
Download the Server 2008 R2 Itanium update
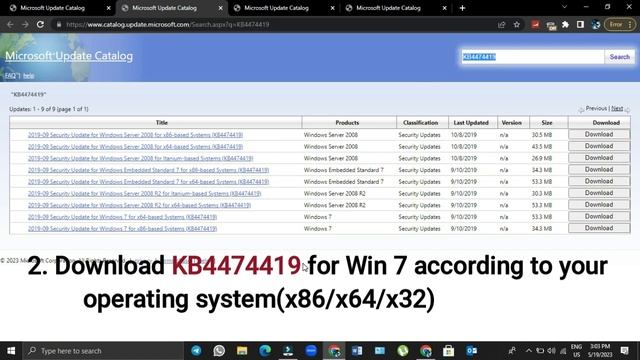pos(599,193)
